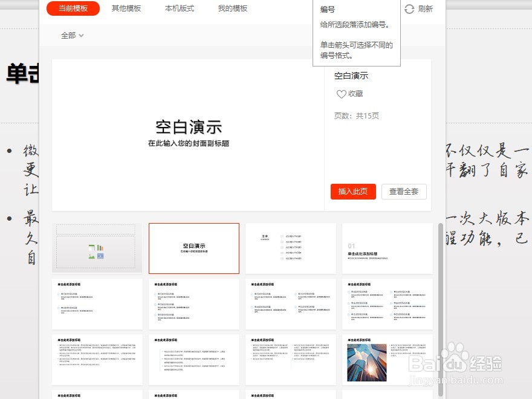The width and height of the screenshot is (532, 399).
Task: Click the 空白演示 template name text
Action: tap(351, 76)
